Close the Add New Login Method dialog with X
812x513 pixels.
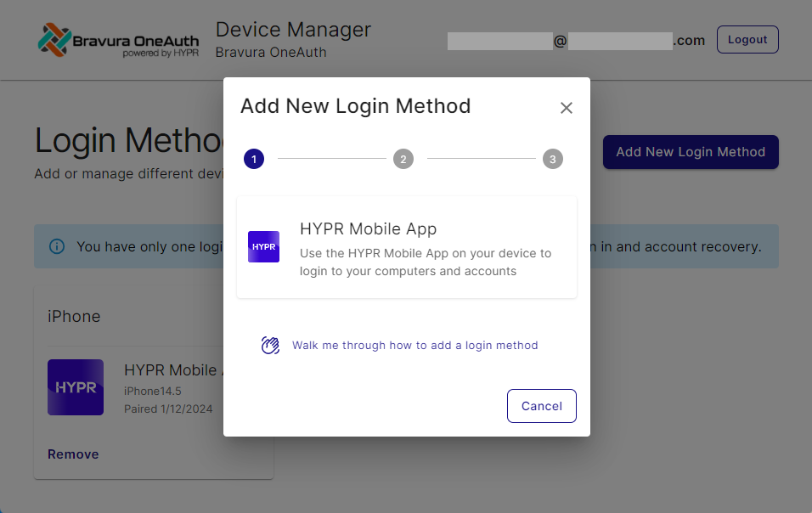point(567,108)
